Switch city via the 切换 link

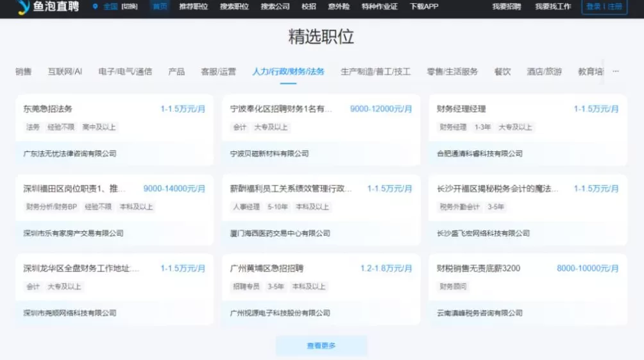[x=130, y=6]
